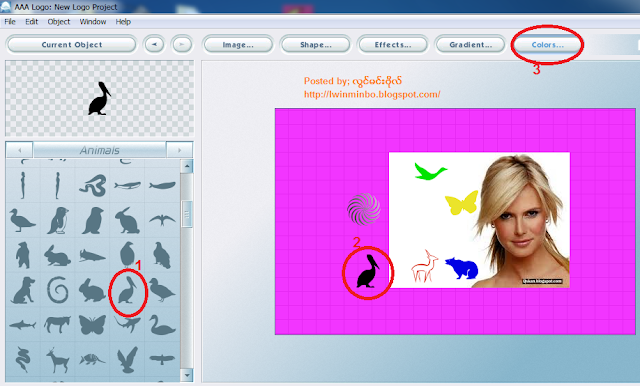Choose the sitting dog silhouette
Viewport: 640px width, 386px height.
[x=22, y=291]
